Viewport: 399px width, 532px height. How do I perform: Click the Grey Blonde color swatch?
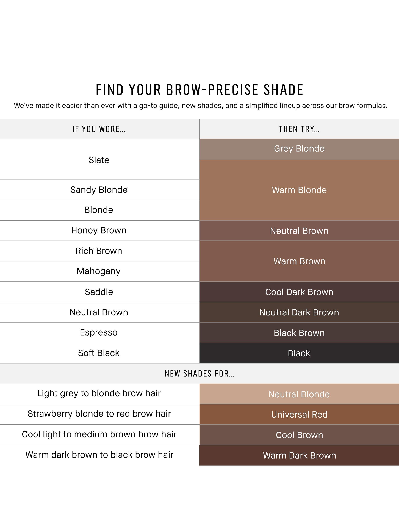pyautogui.click(x=299, y=149)
